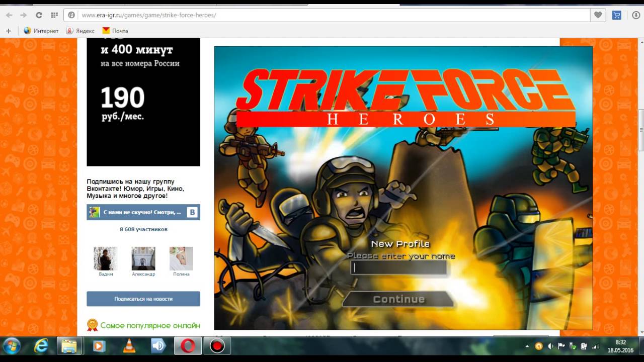
Task: Reload the page with the refresh icon
Action: (x=39, y=15)
